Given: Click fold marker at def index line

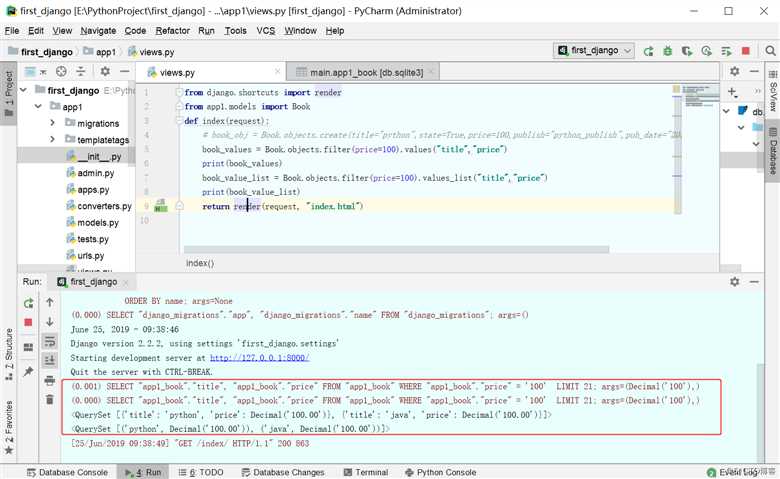Looking at the screenshot, I should point(180,120).
